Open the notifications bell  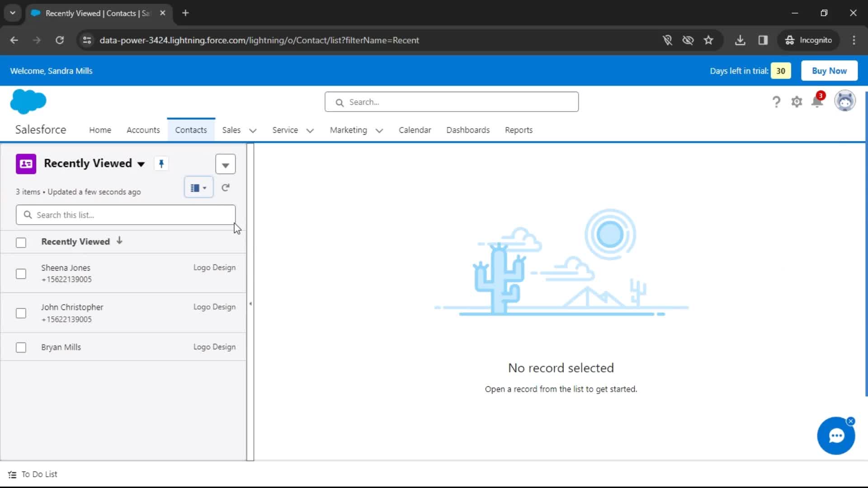[817, 101]
